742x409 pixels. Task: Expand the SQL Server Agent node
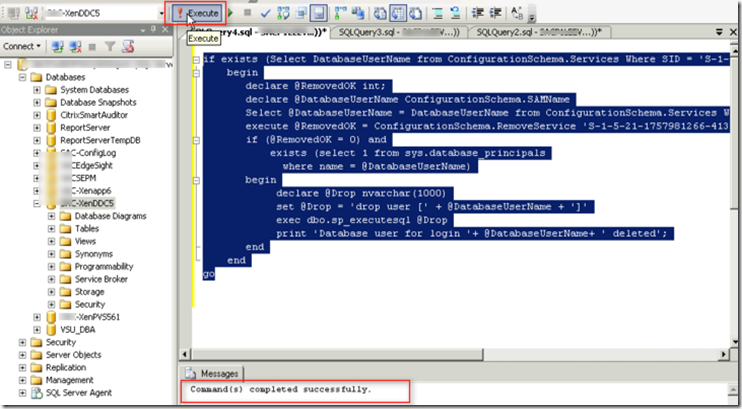(x=22, y=393)
